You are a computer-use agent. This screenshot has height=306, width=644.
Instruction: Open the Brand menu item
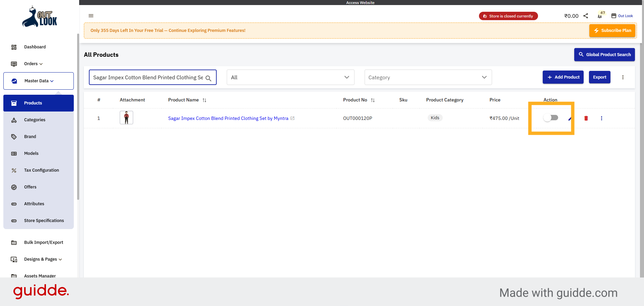[39, 137]
